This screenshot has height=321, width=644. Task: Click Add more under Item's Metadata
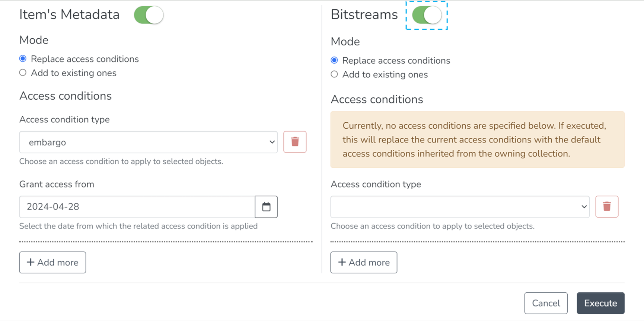click(52, 263)
